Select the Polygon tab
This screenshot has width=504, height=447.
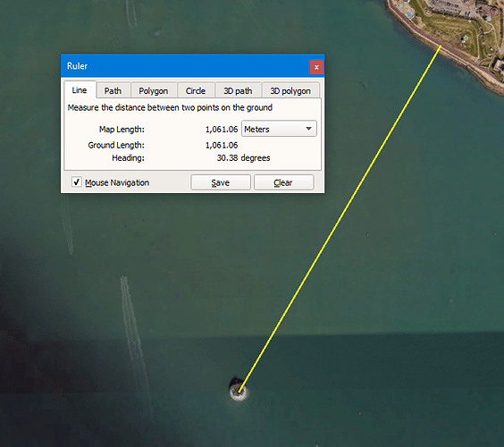154,90
